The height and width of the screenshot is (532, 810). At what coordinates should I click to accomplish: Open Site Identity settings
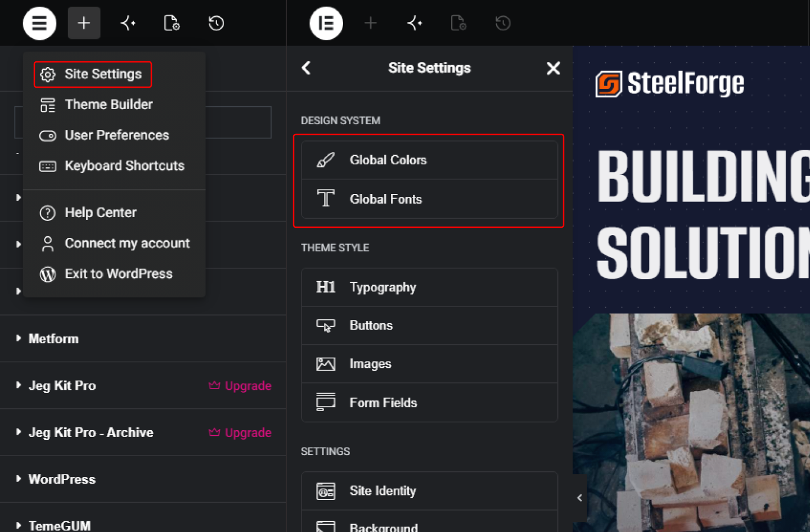429,491
